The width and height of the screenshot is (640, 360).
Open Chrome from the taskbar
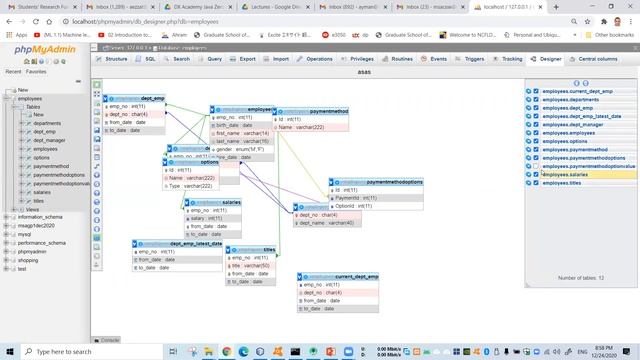[227, 351]
